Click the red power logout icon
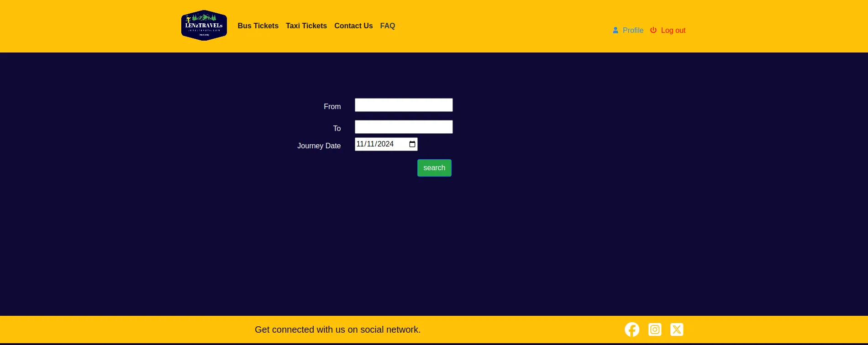This screenshot has height=345, width=868. 653,30
